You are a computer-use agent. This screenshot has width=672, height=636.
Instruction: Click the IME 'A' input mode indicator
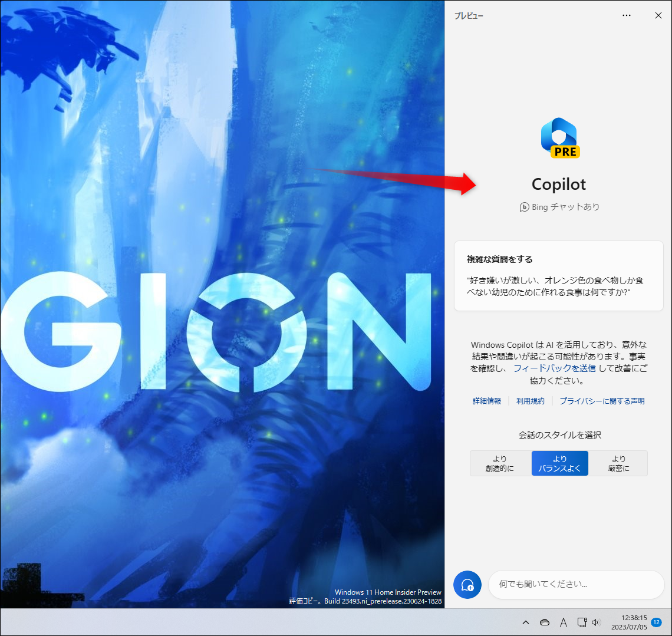[x=564, y=622]
